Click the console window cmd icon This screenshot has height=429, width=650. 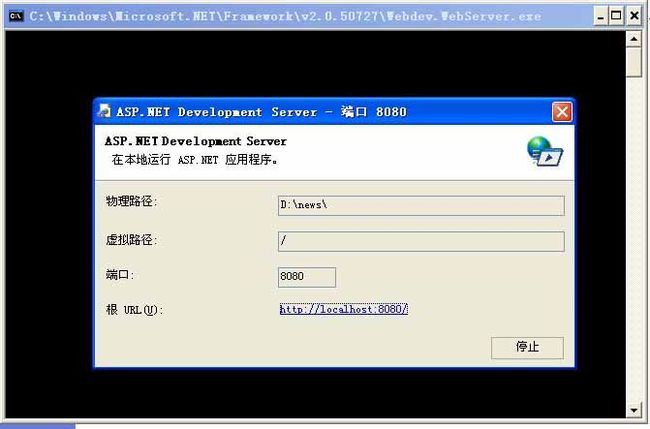(16, 16)
